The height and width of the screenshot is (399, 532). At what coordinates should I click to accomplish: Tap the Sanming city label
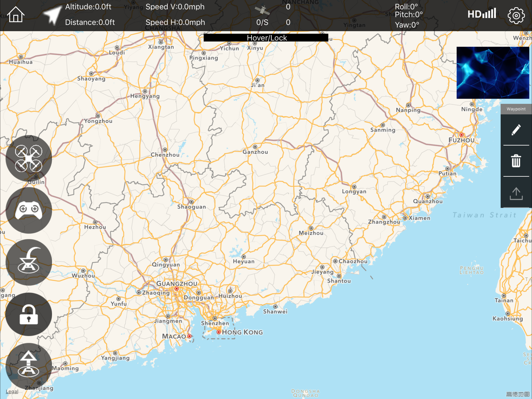(x=383, y=130)
